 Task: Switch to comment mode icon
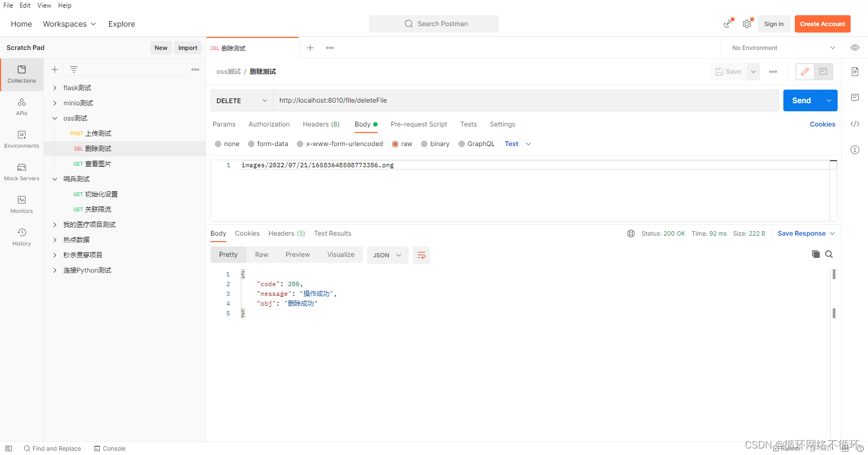pos(823,72)
